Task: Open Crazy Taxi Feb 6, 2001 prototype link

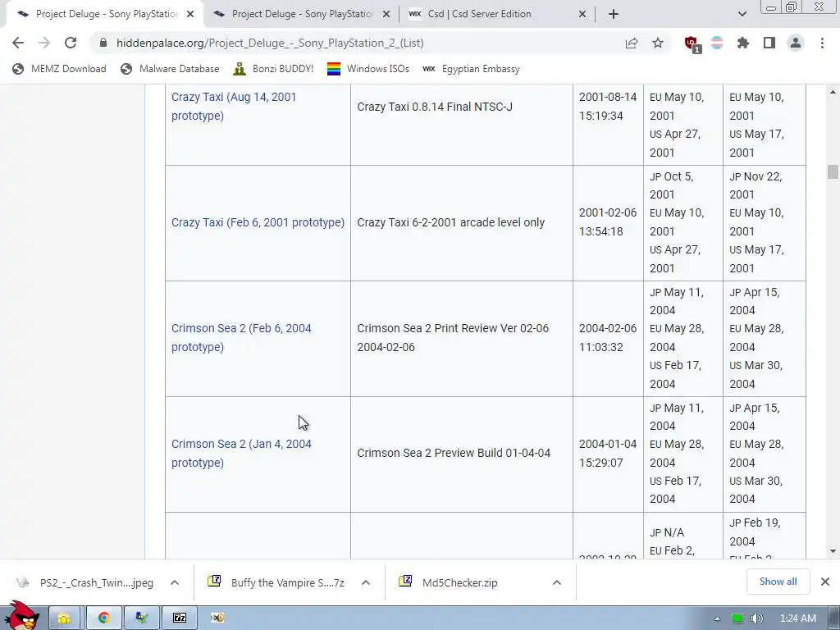Action: [x=258, y=222]
